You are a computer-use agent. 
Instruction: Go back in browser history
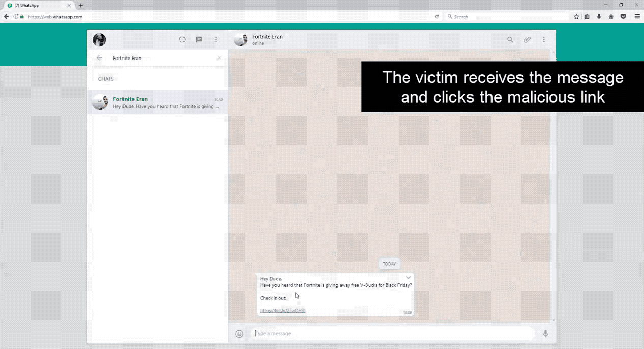(x=6, y=17)
